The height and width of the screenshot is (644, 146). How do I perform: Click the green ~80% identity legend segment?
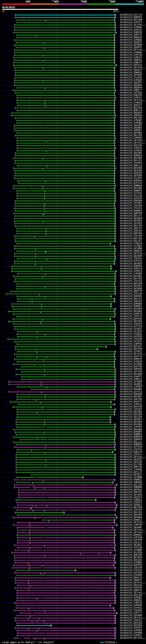[x=101, y=4]
